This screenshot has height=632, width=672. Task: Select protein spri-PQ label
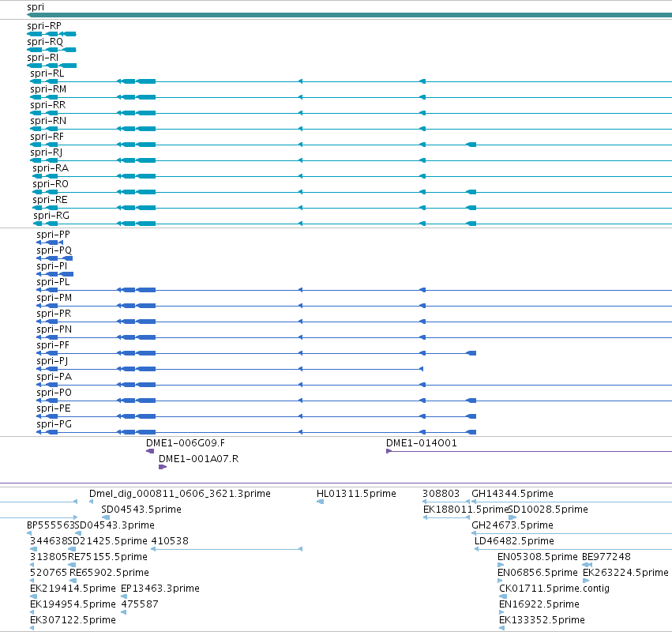click(54, 250)
